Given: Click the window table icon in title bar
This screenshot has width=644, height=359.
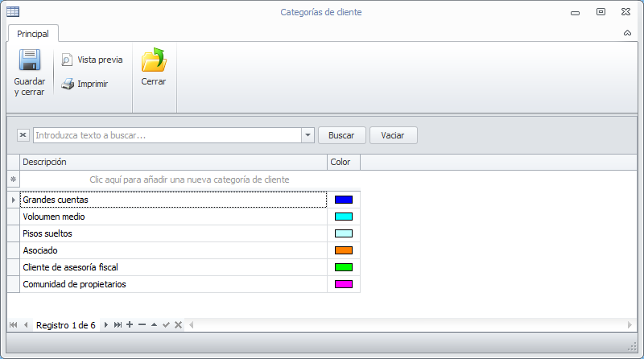Looking at the screenshot, I should [x=13, y=12].
